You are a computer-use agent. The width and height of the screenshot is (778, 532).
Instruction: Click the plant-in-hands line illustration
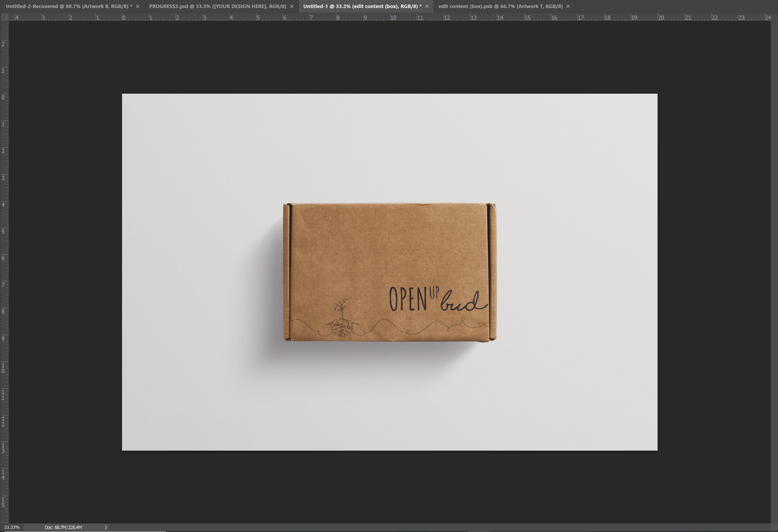[341, 320]
